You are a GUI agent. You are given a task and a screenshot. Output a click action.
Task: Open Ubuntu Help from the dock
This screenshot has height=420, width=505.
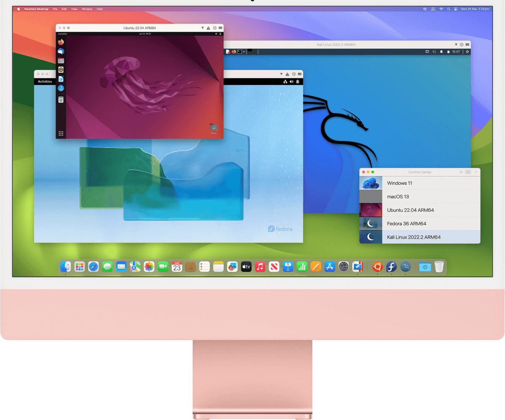tap(61, 88)
